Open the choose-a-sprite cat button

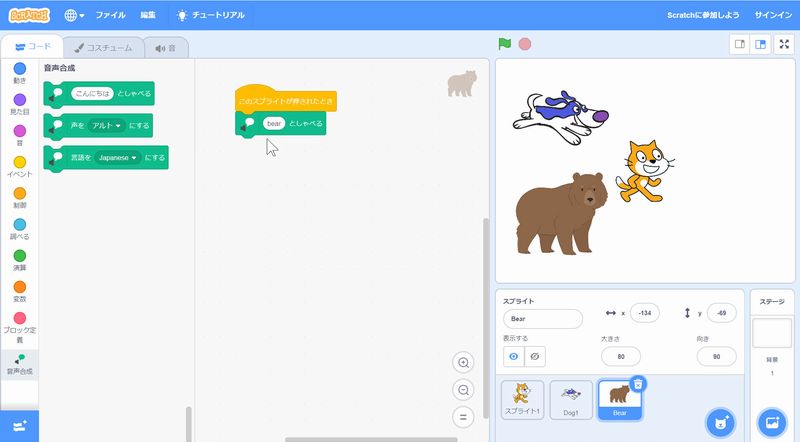pos(720,423)
